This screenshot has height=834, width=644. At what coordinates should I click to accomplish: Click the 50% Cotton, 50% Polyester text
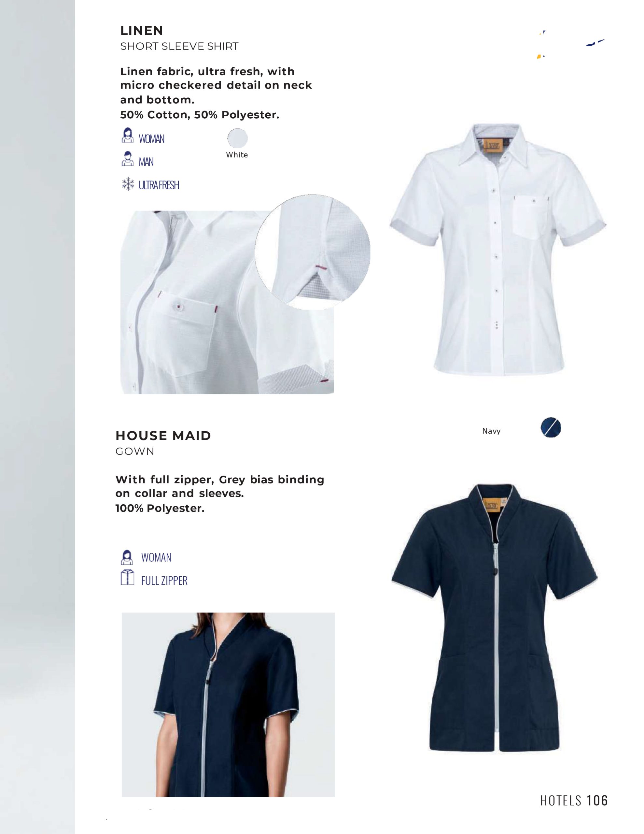[x=200, y=115]
